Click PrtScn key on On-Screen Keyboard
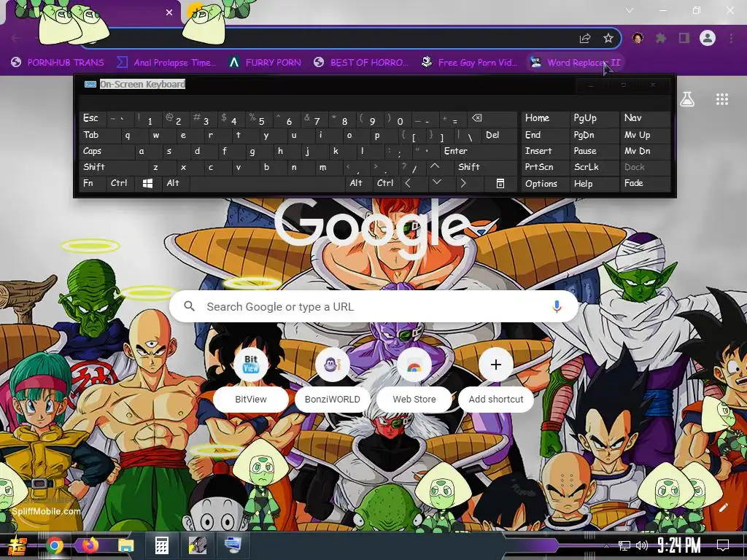The height and width of the screenshot is (560, 747). (545, 167)
